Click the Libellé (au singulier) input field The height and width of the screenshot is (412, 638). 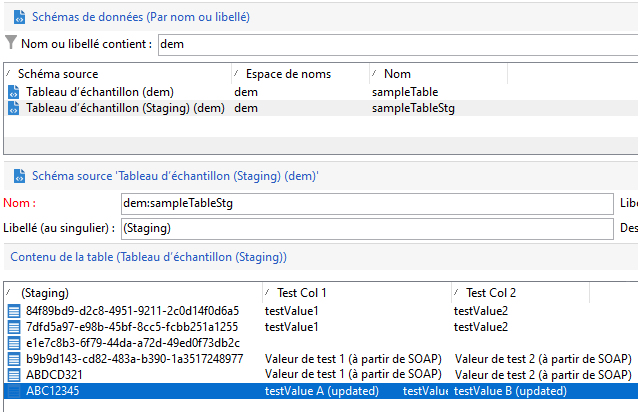coord(365,228)
